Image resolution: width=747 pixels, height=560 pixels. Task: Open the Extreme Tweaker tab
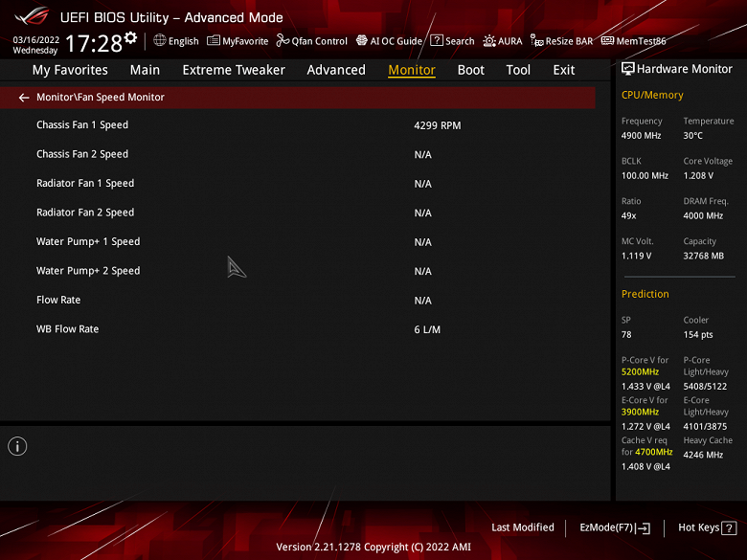[x=234, y=70]
